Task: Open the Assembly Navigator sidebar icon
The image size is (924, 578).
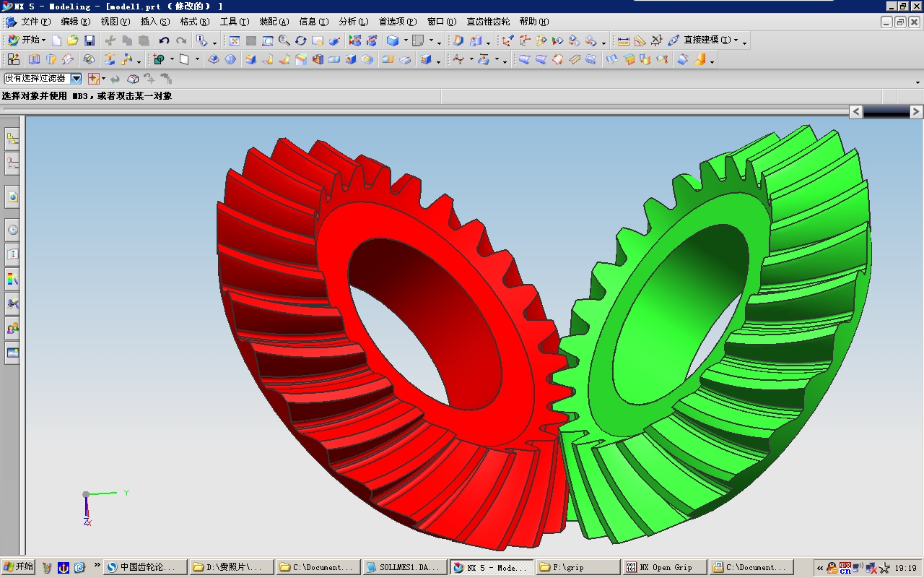Action: (x=12, y=139)
